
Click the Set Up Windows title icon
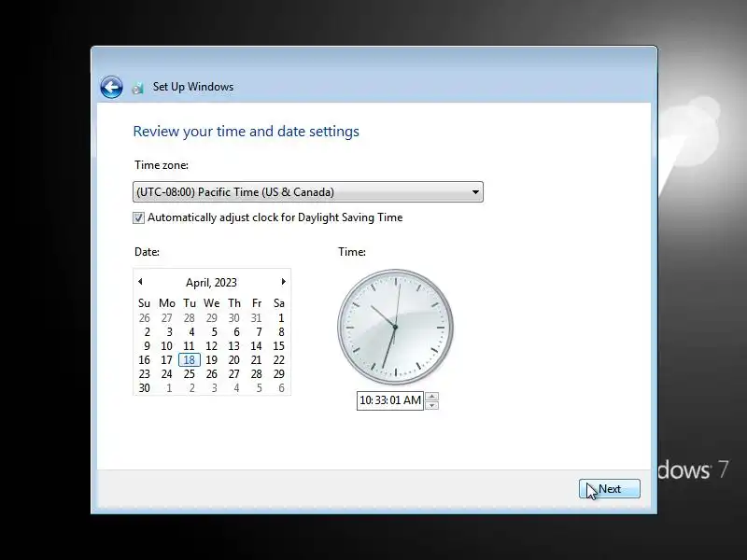(137, 88)
